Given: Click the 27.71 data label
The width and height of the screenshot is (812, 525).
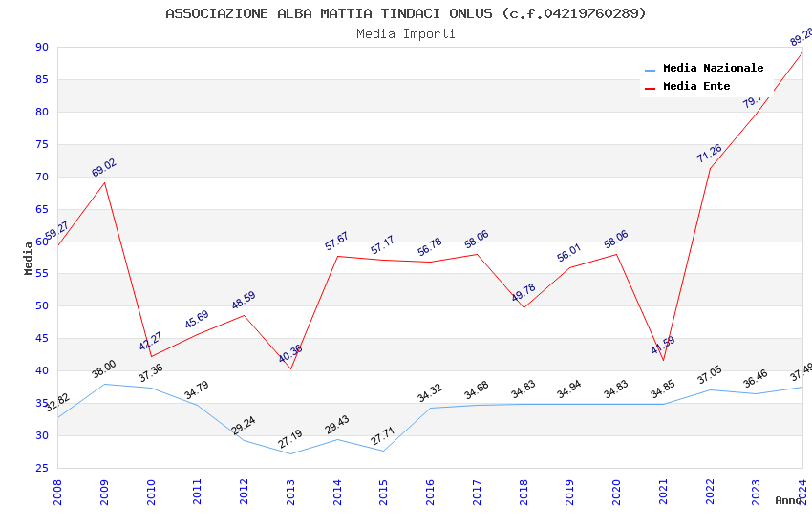Looking at the screenshot, I should (x=383, y=436).
